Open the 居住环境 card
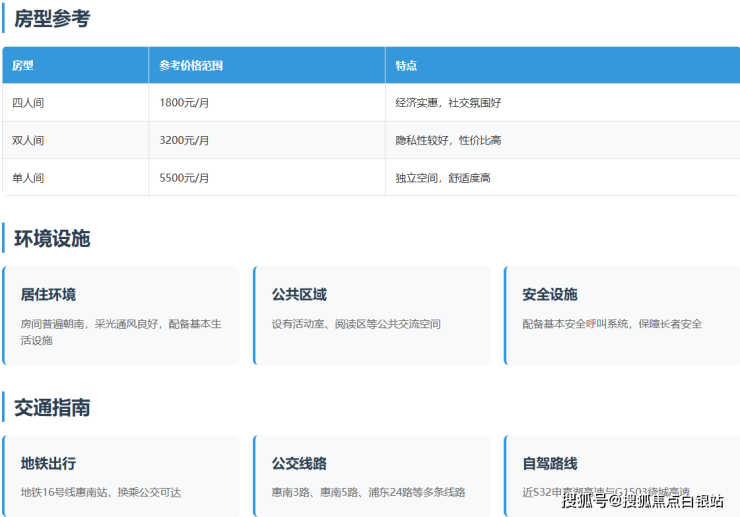The width and height of the screenshot is (740, 517). pos(121,315)
